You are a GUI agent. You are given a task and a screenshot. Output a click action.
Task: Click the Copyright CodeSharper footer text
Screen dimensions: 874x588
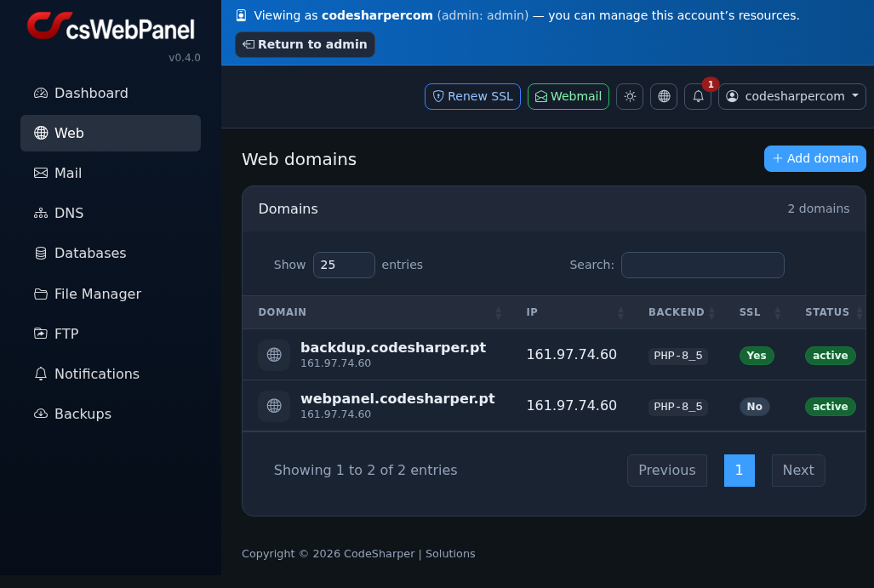click(x=358, y=554)
